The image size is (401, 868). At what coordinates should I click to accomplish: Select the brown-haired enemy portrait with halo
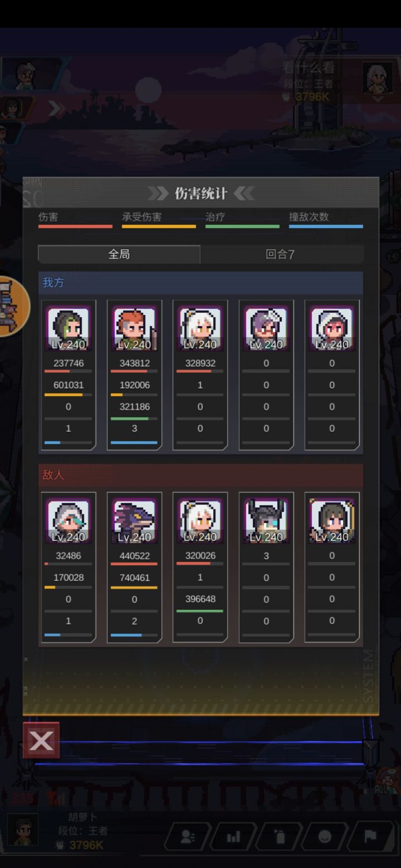(x=332, y=521)
